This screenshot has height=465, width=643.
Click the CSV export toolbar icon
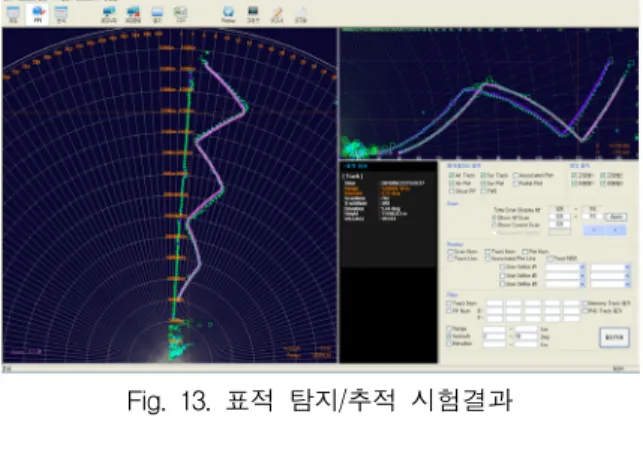coord(180,14)
